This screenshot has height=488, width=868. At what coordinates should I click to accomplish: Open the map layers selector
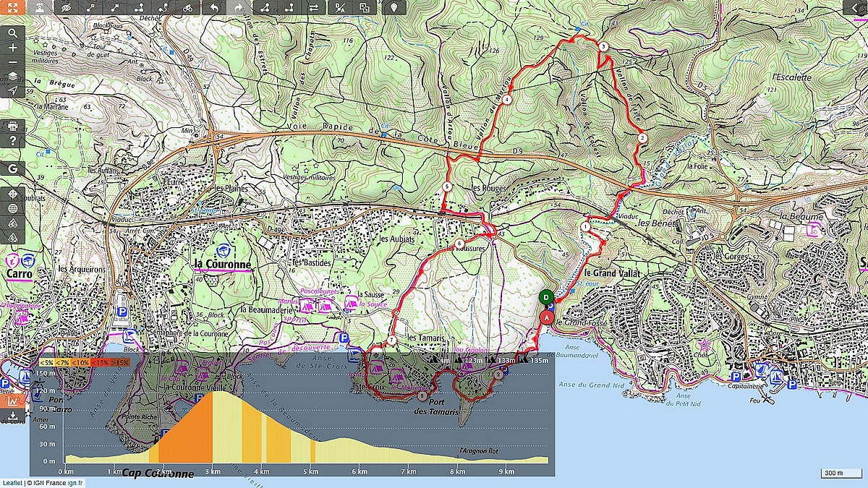tap(12, 77)
